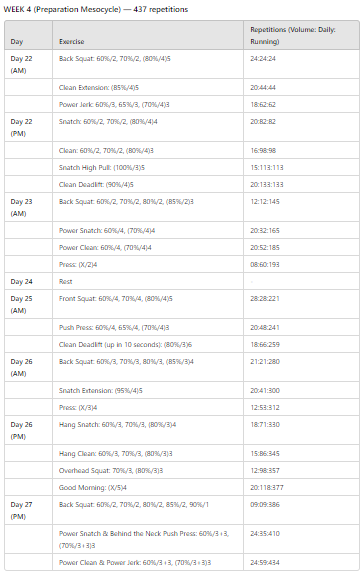This screenshot has height=575, width=362.
Task: Click the Day 22 (PM) cell
Action: tap(29, 127)
